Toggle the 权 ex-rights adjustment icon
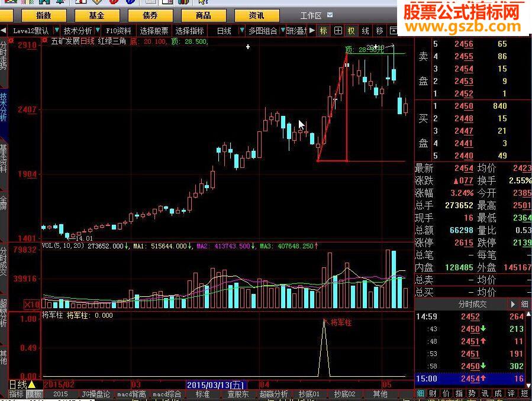The height and width of the screenshot is (401, 532). (351, 31)
